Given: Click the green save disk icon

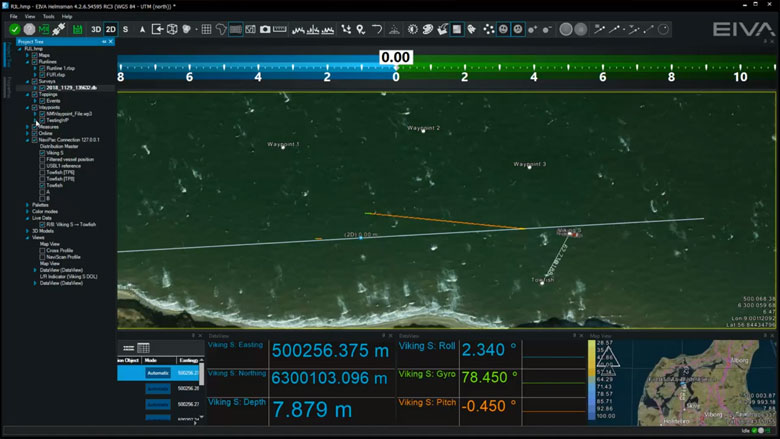Looking at the screenshot, I should (x=77, y=29).
